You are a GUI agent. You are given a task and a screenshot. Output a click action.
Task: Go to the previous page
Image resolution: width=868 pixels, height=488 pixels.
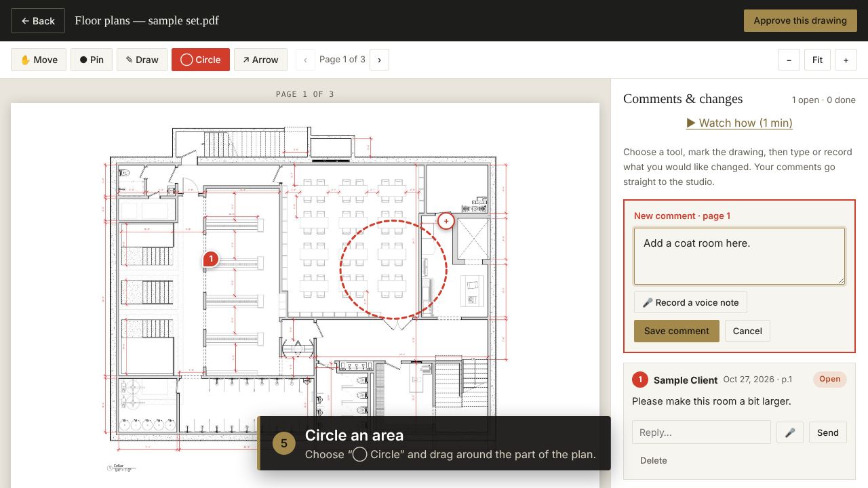(305, 60)
